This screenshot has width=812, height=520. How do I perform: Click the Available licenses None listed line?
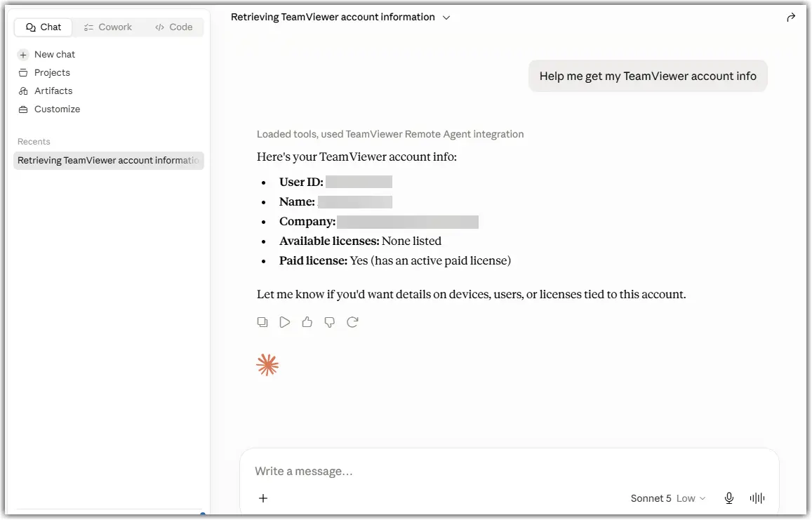[360, 241]
